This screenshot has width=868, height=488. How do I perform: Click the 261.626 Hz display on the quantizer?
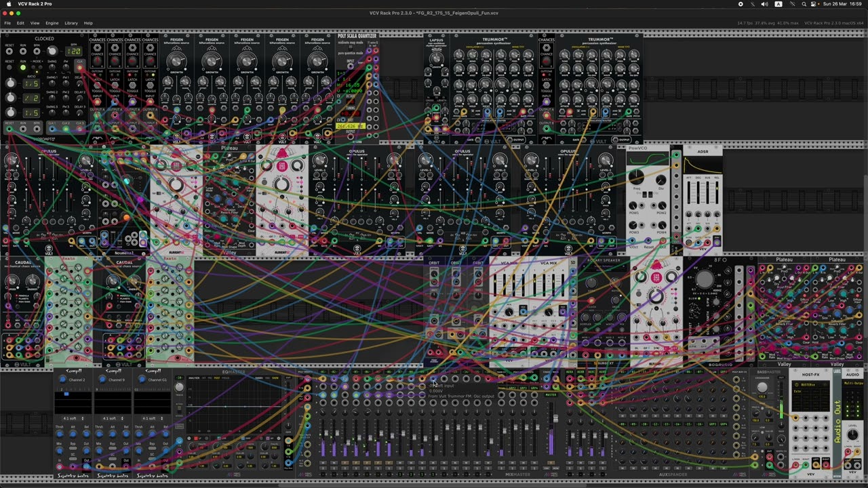[350, 126]
